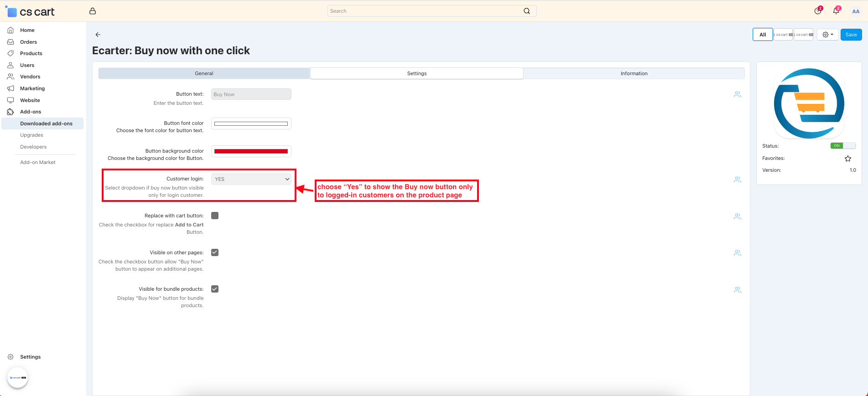868x396 pixels.
Task: Uncheck Visible for bundle products checkbox
Action: click(215, 289)
